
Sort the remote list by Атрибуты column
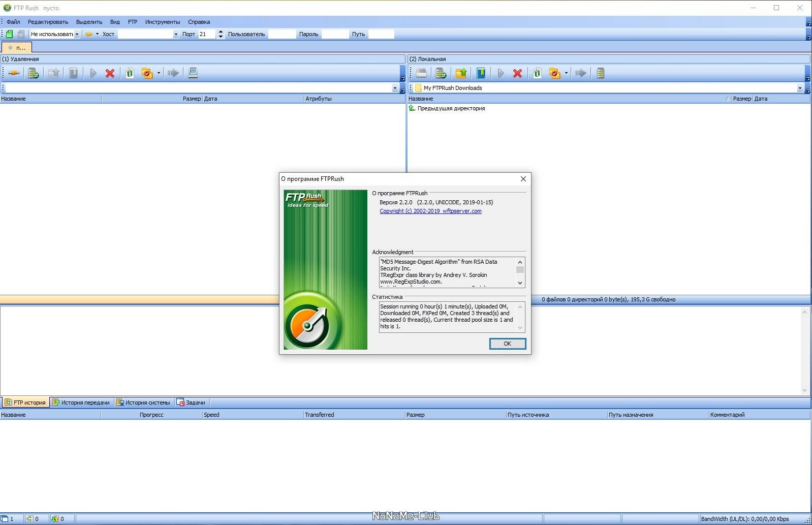click(x=354, y=99)
